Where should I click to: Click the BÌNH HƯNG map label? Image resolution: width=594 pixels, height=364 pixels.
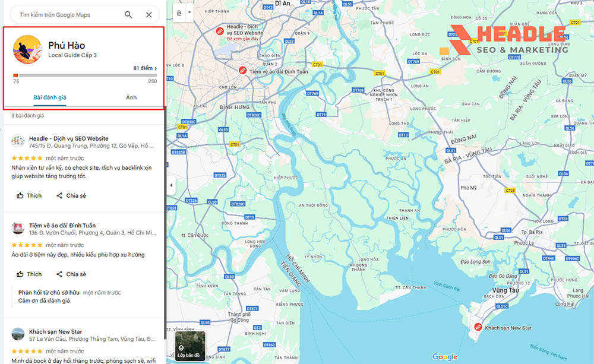pyautogui.click(x=235, y=107)
